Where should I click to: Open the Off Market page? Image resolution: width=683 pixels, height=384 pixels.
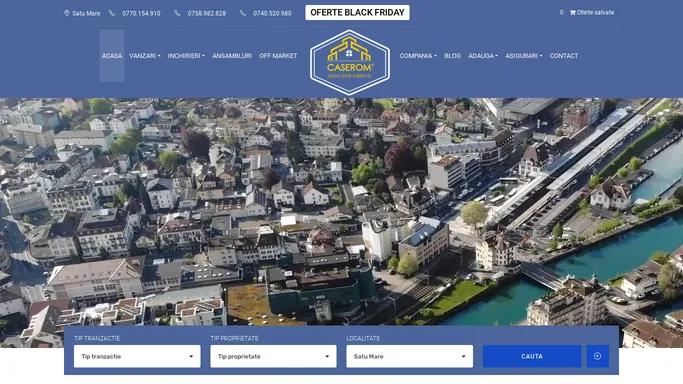(278, 56)
